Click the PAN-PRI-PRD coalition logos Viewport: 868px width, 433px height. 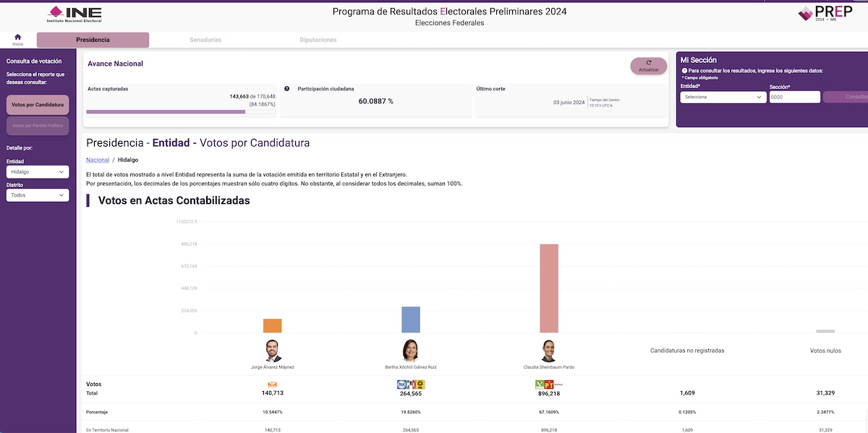point(410,385)
